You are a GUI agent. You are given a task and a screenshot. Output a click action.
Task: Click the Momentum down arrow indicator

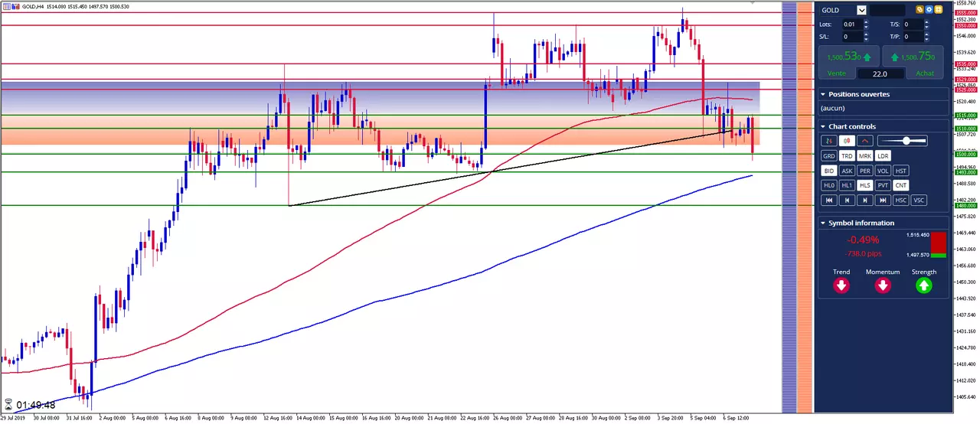click(x=883, y=285)
